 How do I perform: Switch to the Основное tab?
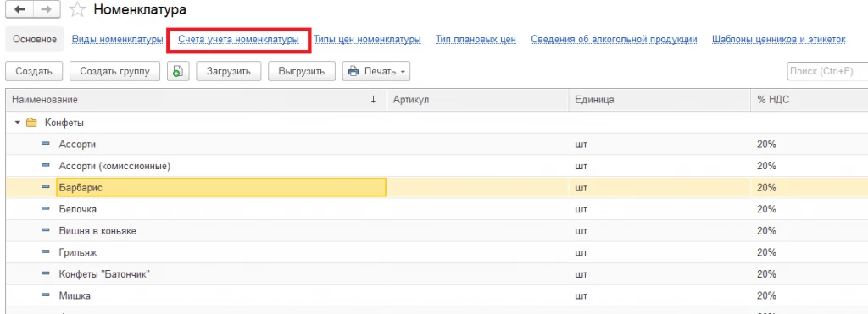pyautogui.click(x=35, y=39)
